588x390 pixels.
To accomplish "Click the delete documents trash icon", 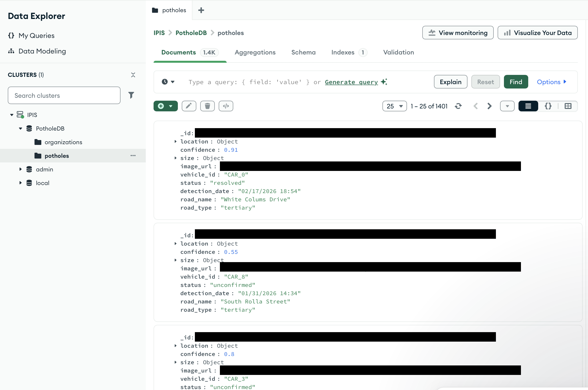I will (207, 106).
